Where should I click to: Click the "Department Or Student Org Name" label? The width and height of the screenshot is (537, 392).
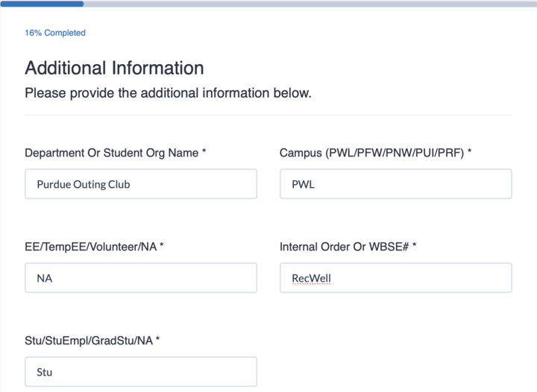pyautogui.click(x=112, y=153)
